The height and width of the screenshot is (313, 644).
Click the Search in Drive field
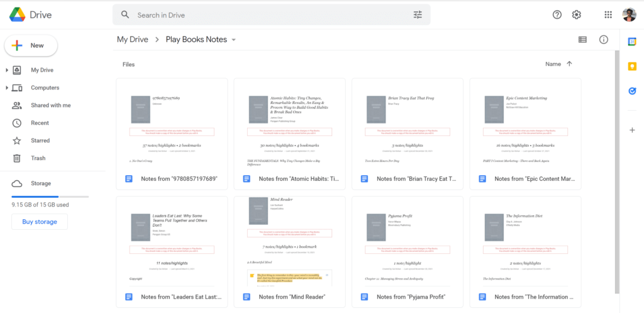click(x=272, y=15)
